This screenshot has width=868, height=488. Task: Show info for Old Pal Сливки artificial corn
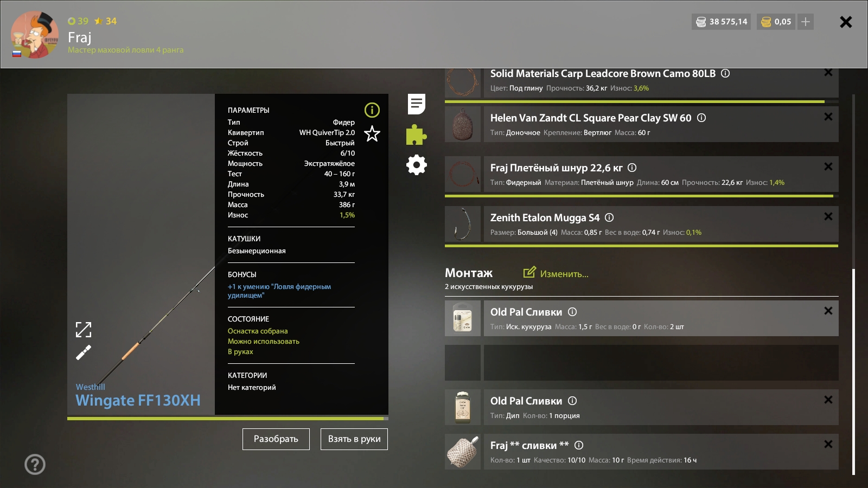572,312
